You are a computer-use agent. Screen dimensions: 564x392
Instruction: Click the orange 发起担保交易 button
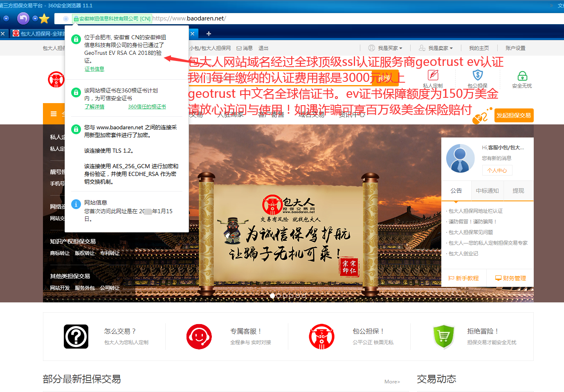tap(514, 115)
